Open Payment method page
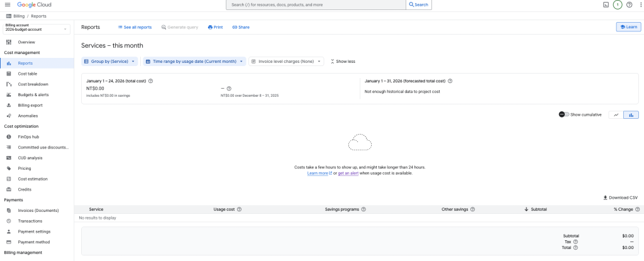Viewport: 644px width, 261px height. tap(37, 242)
